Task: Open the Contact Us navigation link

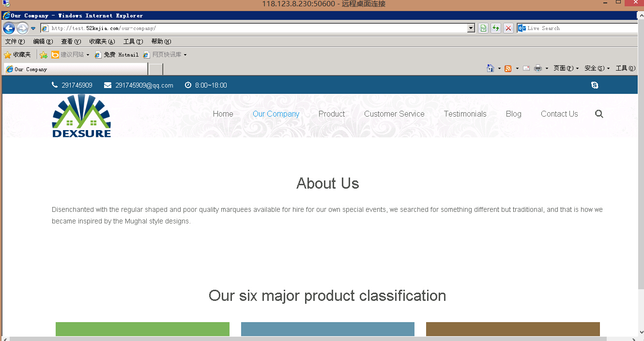Action: click(x=559, y=114)
